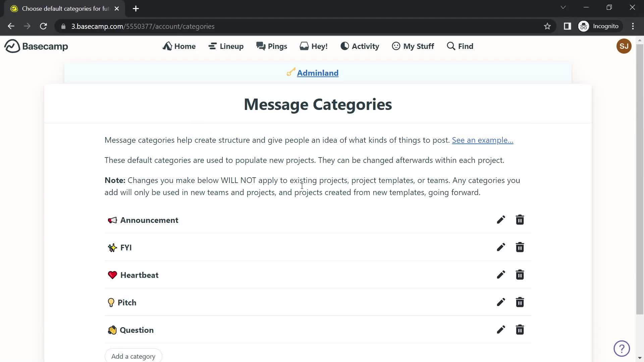Click the edit pencil icon for Pitch
Image resolution: width=644 pixels, height=362 pixels.
pos(501,303)
